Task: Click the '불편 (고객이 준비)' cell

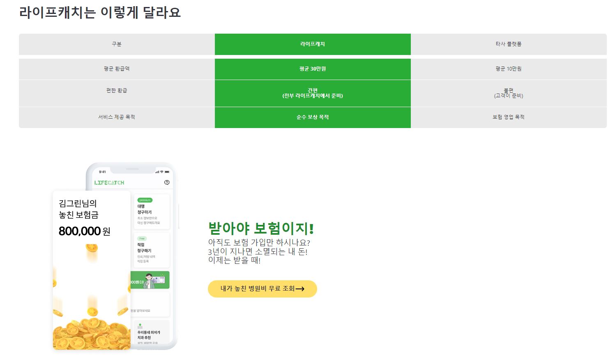Action: 509,93
